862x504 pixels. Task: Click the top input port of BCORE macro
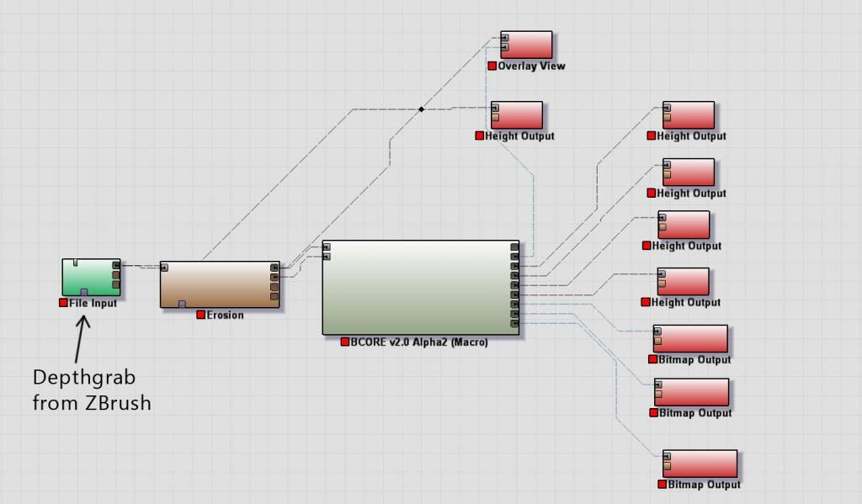[327, 247]
